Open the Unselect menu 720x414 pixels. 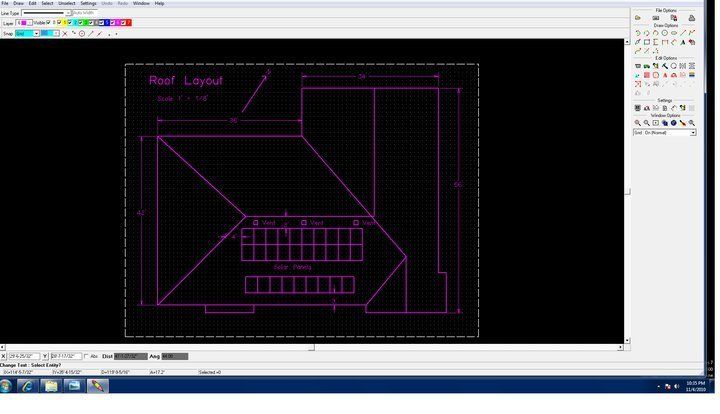click(67, 3)
